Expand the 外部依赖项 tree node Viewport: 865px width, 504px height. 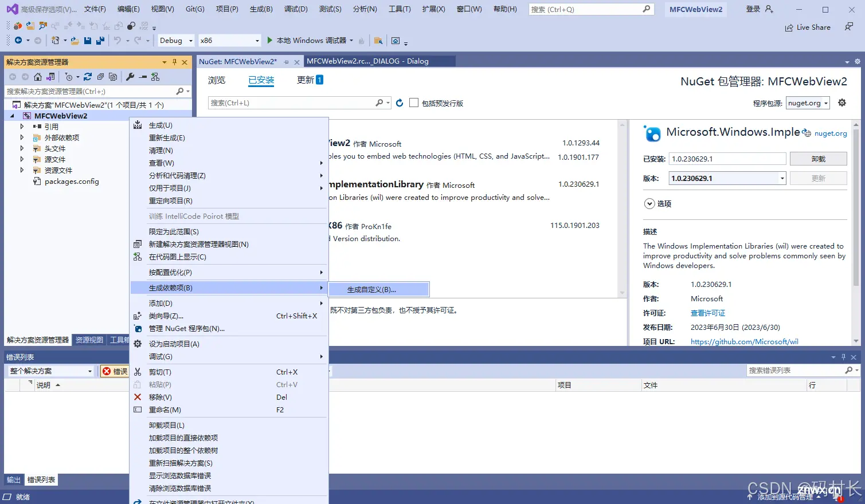coord(22,137)
